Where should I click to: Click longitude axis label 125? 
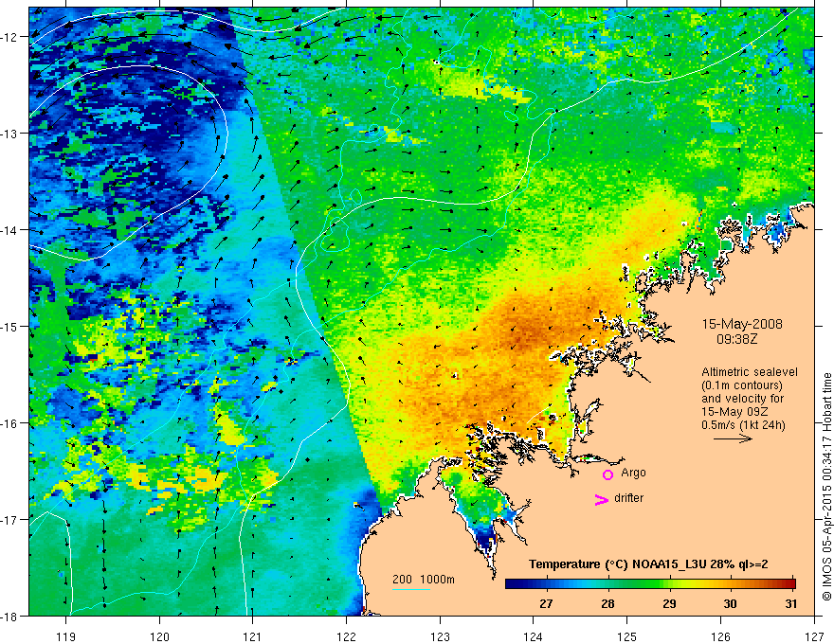coord(627,636)
